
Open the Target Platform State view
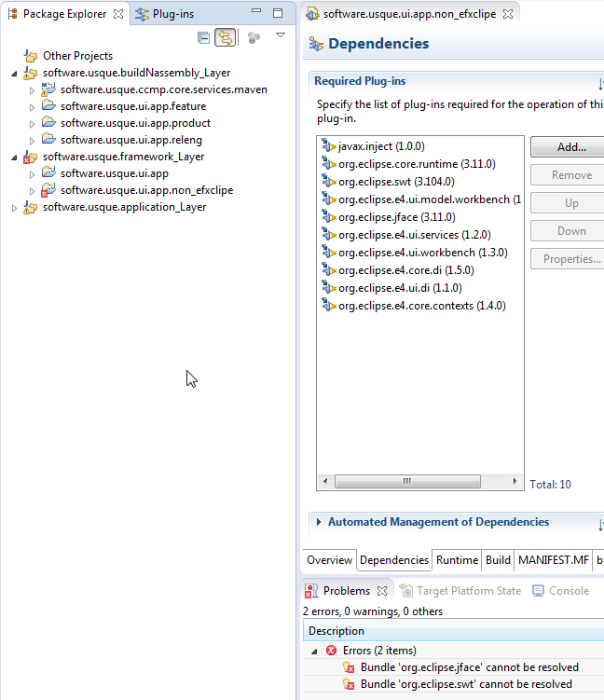(x=460, y=591)
